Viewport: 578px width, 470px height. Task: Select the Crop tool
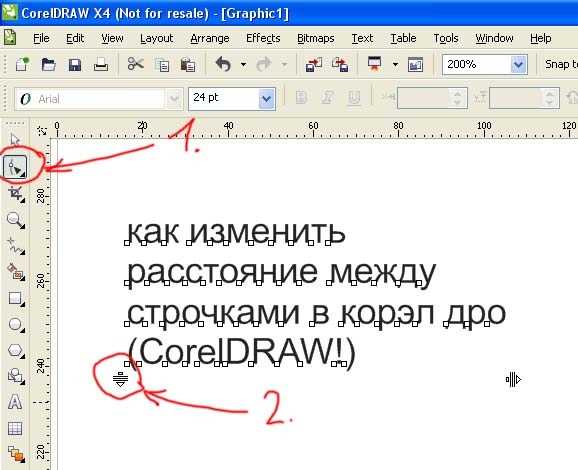16,194
